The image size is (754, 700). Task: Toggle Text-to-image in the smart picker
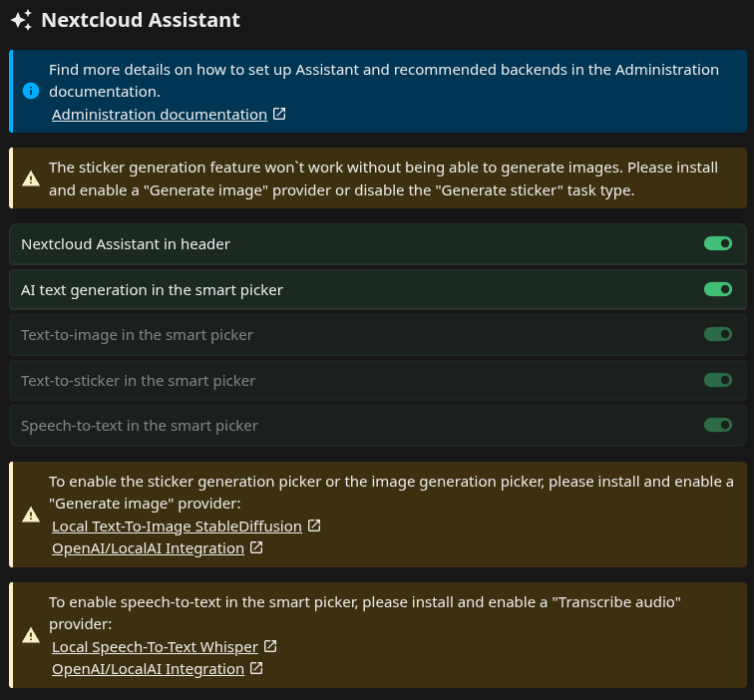click(718, 334)
